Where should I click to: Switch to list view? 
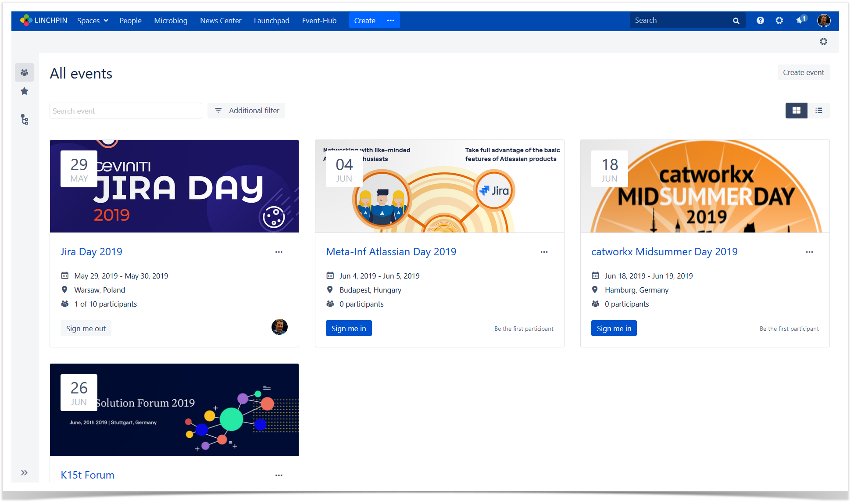[818, 111]
